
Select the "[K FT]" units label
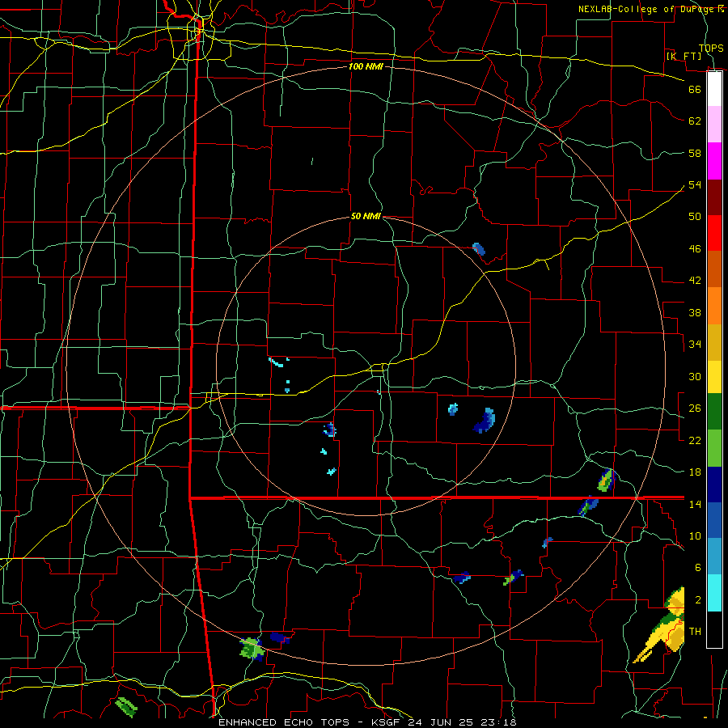[684, 57]
